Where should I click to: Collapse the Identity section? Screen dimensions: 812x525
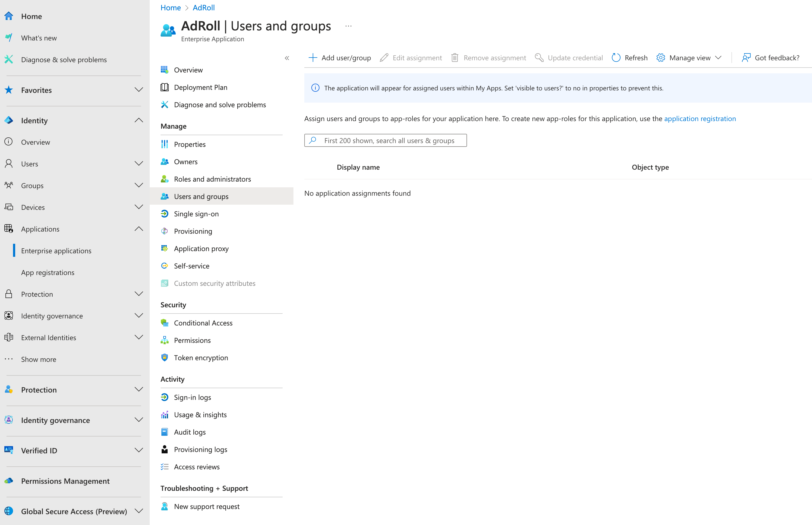click(x=138, y=120)
